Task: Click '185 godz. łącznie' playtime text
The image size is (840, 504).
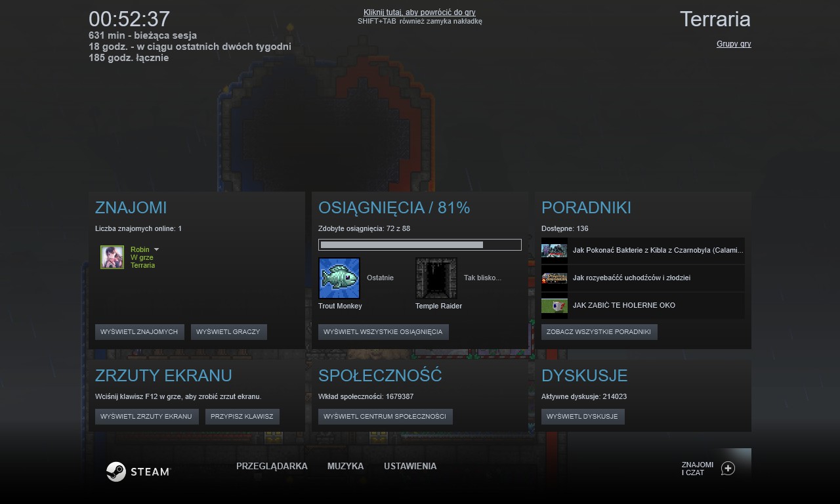Action: (x=129, y=58)
